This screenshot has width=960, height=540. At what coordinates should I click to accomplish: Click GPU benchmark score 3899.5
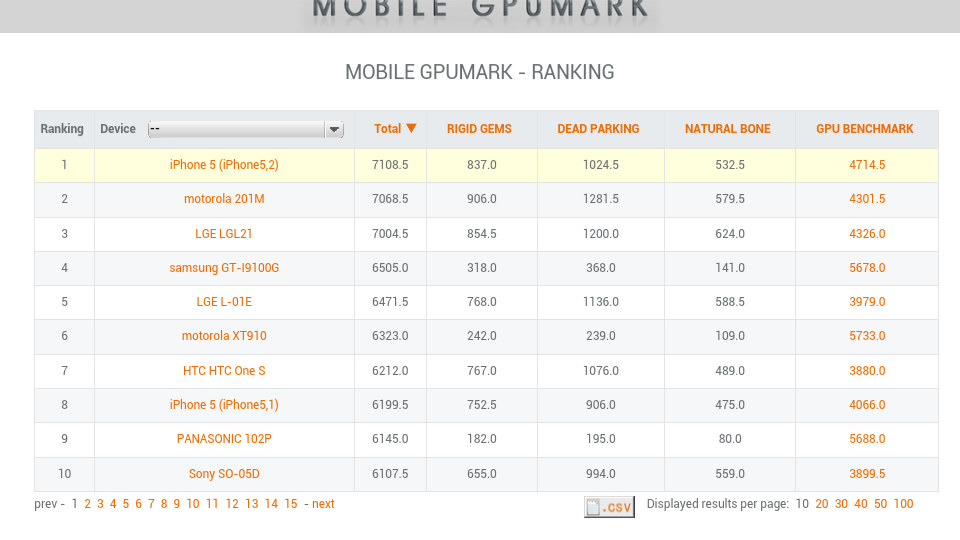pyautogui.click(x=867, y=474)
